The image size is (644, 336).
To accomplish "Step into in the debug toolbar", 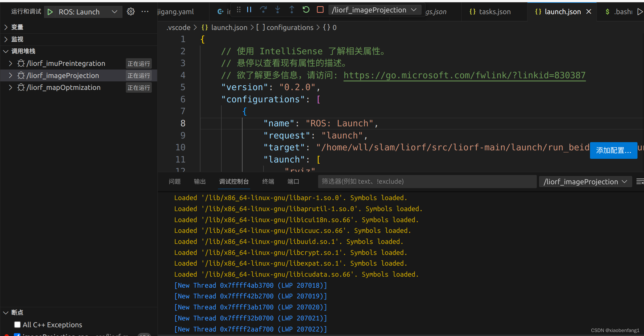I will pyautogui.click(x=278, y=10).
